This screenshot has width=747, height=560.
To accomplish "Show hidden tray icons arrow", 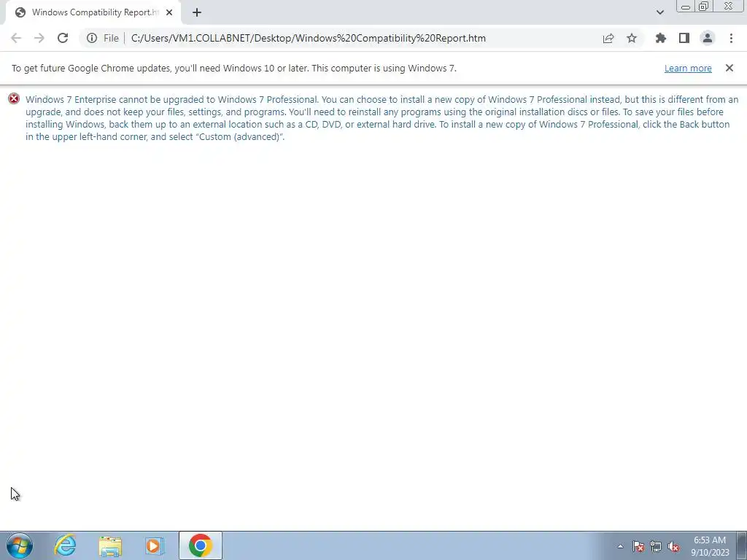I will click(x=620, y=546).
